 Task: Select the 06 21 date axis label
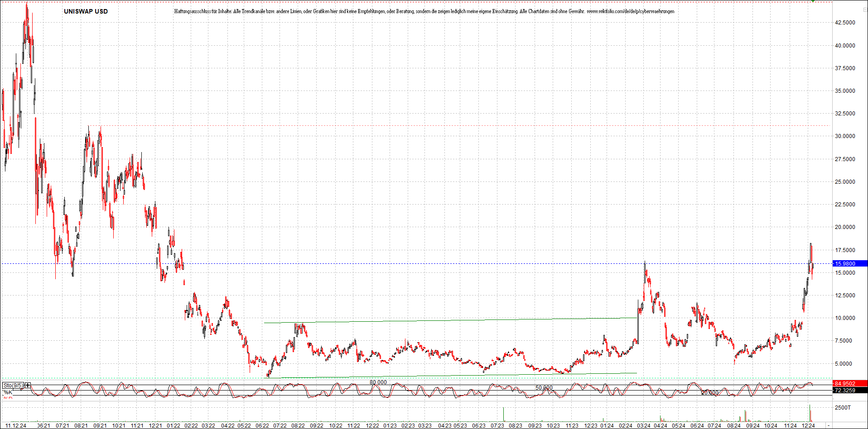point(43,426)
